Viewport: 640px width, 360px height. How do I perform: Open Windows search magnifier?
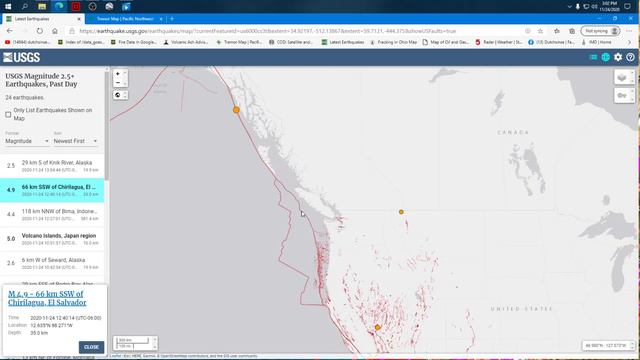coord(24,7)
